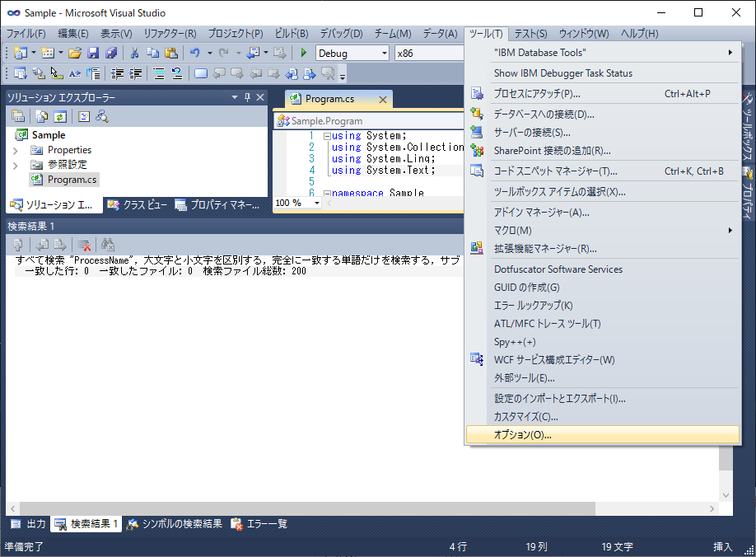The width and height of the screenshot is (756, 557).
Task: Click the New Project toolbar icon
Action: pos(21,53)
